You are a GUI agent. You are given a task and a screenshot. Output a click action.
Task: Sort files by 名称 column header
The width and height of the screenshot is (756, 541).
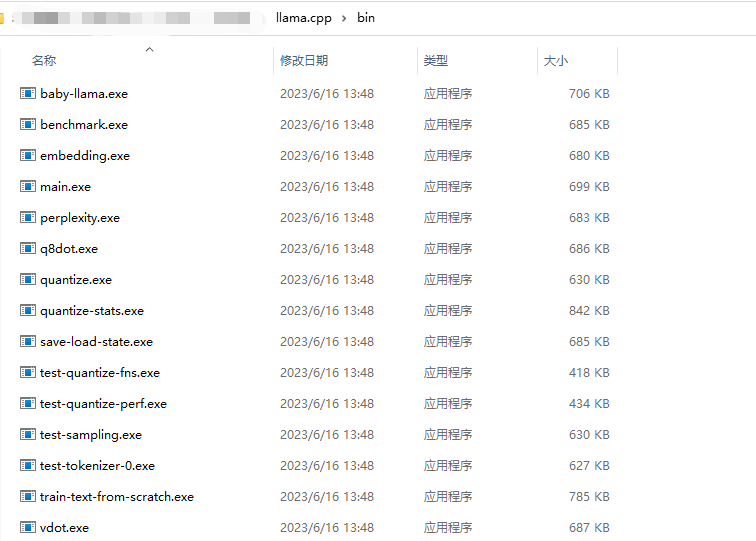click(x=44, y=61)
